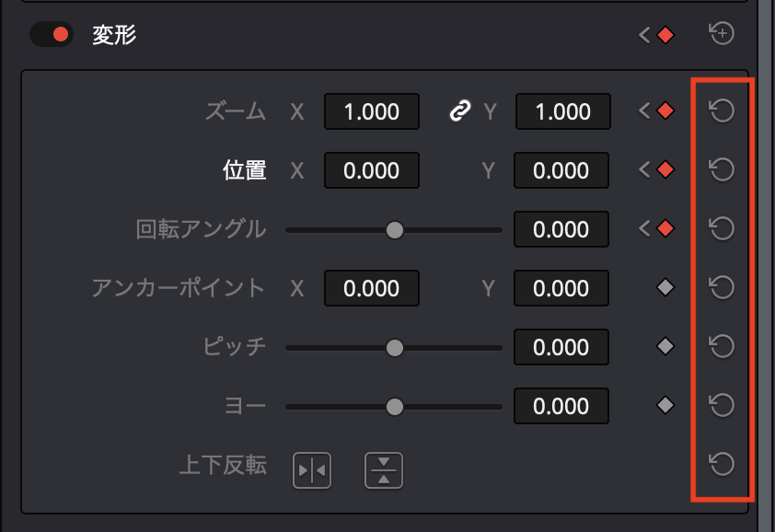Click the 位置 Y value field
This screenshot has height=532, width=775.
click(x=561, y=170)
